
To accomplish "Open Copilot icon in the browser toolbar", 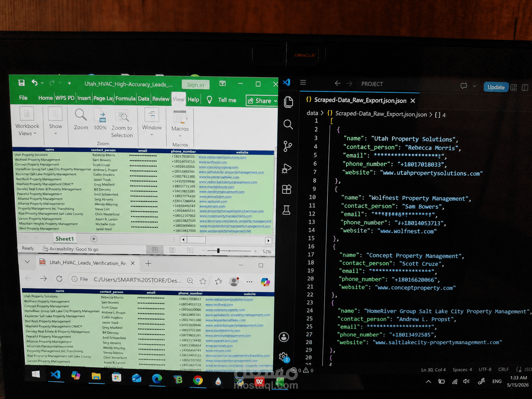I will [265, 282].
